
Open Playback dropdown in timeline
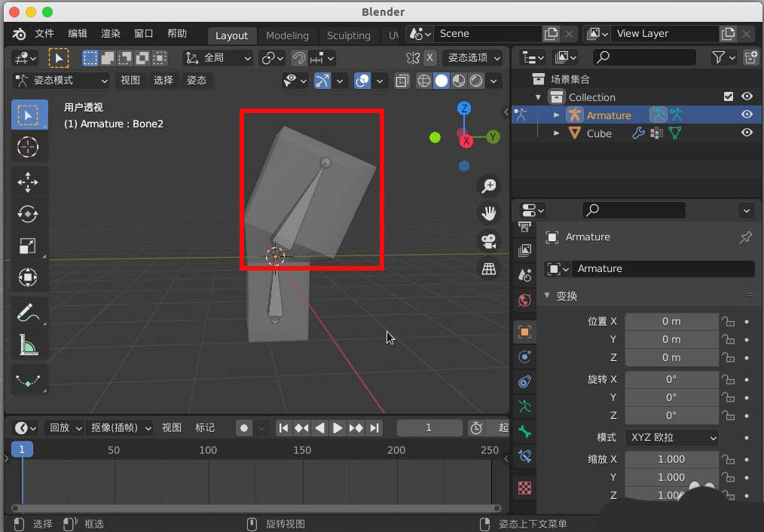tap(64, 428)
